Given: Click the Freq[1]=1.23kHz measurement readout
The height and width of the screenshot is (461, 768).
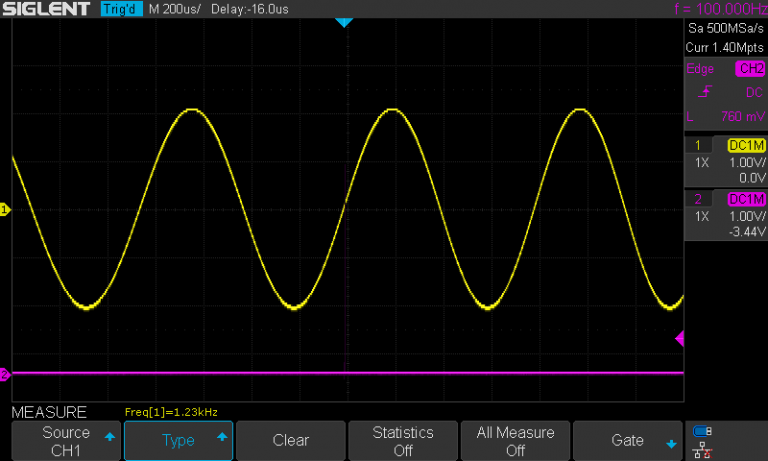Looking at the screenshot, I should [x=171, y=411].
